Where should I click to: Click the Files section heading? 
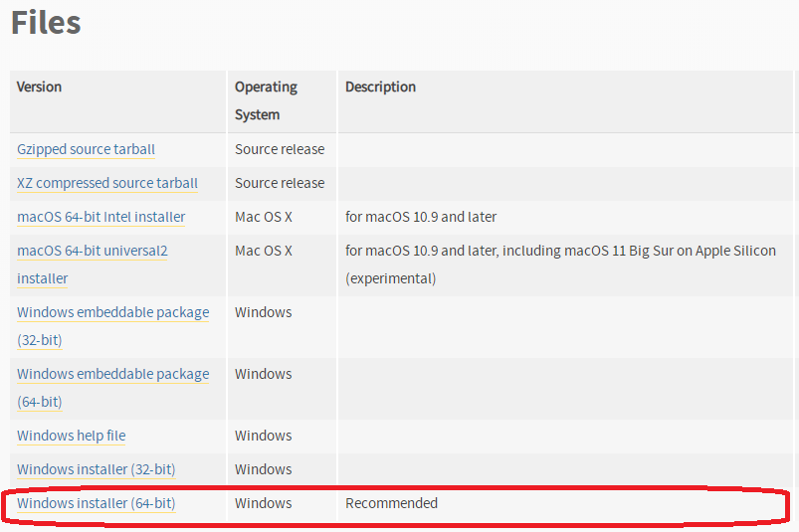[x=46, y=22]
